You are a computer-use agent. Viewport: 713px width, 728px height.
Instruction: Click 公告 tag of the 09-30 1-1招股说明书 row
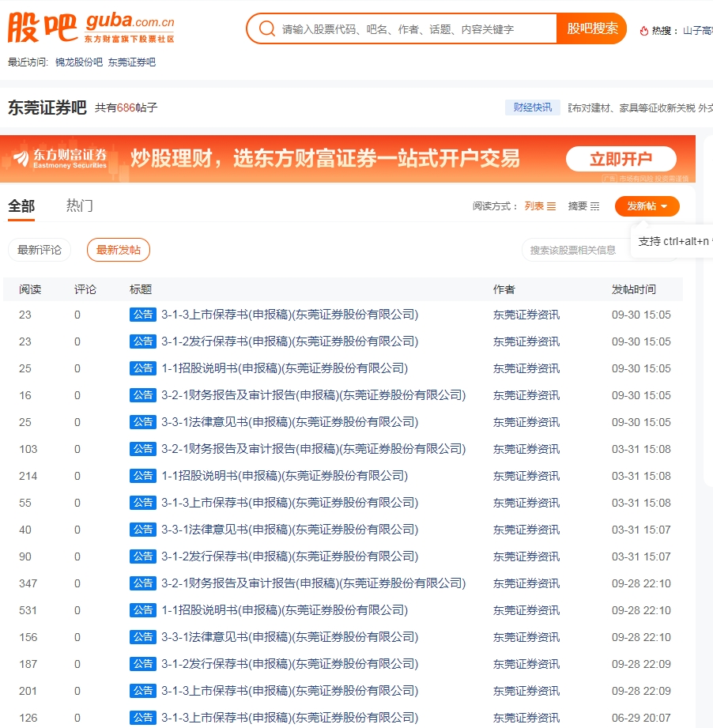(x=143, y=368)
